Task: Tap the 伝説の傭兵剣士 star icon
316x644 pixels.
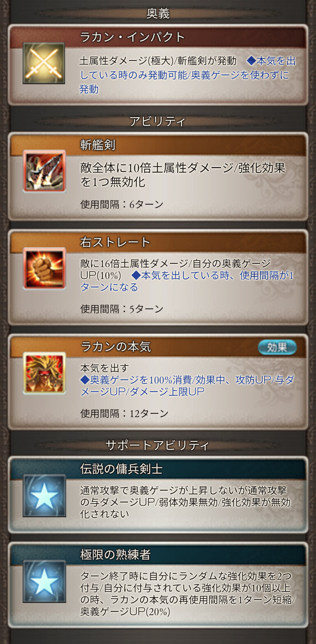Action: click(44, 496)
